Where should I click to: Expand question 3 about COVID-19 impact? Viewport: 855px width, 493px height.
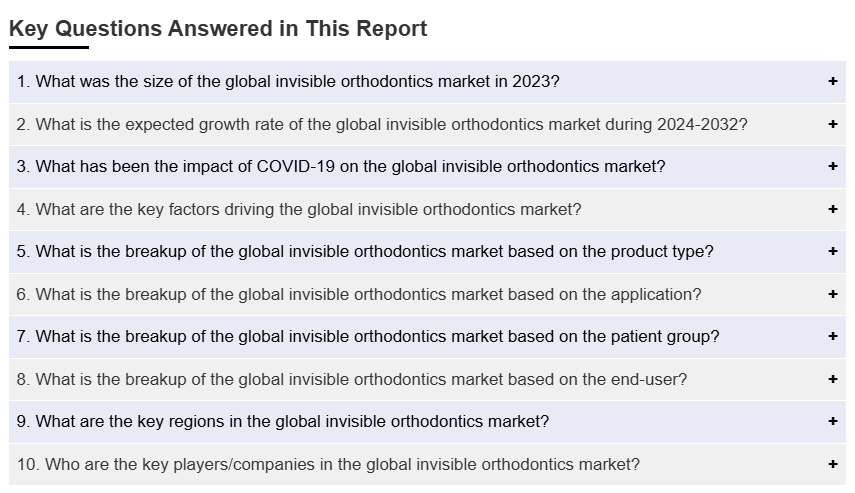pyautogui.click(x=341, y=167)
